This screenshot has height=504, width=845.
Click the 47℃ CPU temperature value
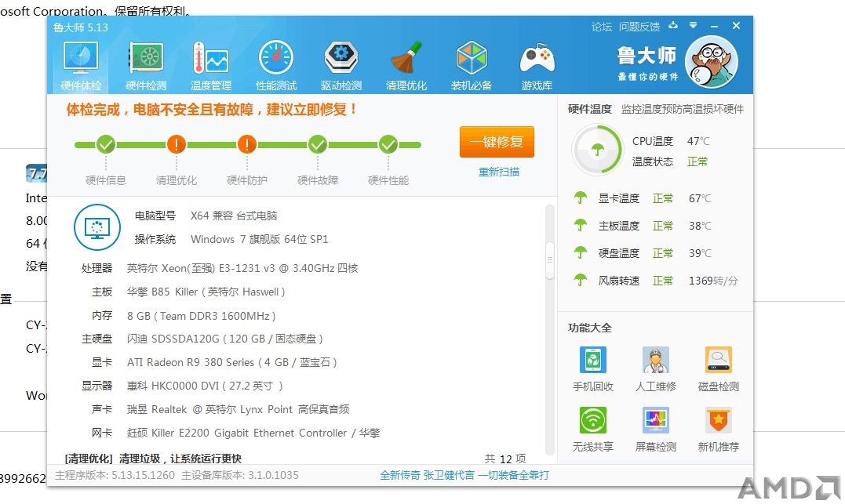pyautogui.click(x=698, y=141)
